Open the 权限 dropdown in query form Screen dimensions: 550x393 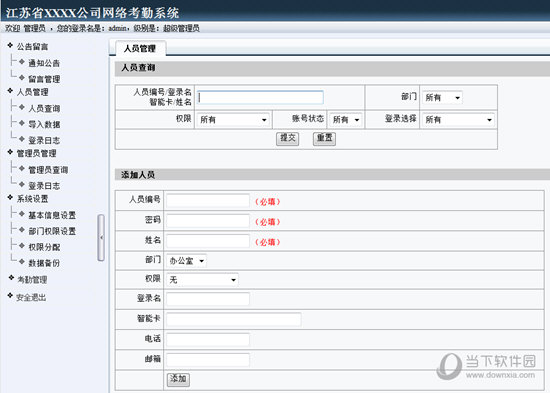(x=233, y=120)
